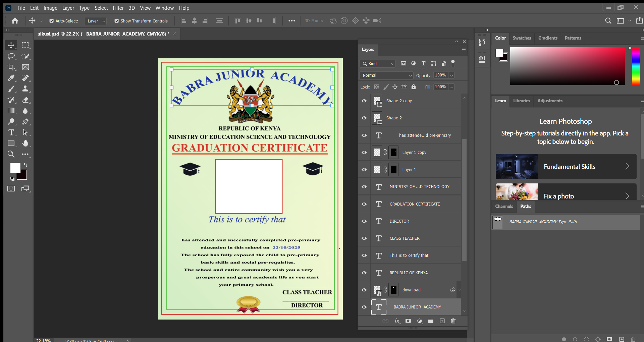Open the Fix a photo tutorial
Screen dimensions: 644x342
click(x=566, y=192)
